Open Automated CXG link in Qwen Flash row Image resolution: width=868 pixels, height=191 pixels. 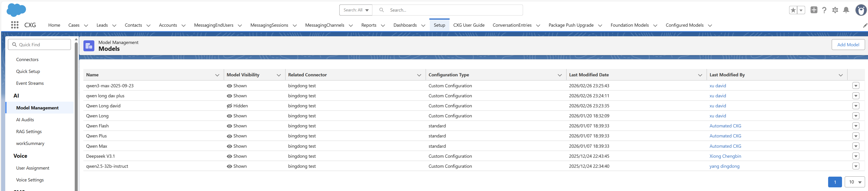point(726,126)
